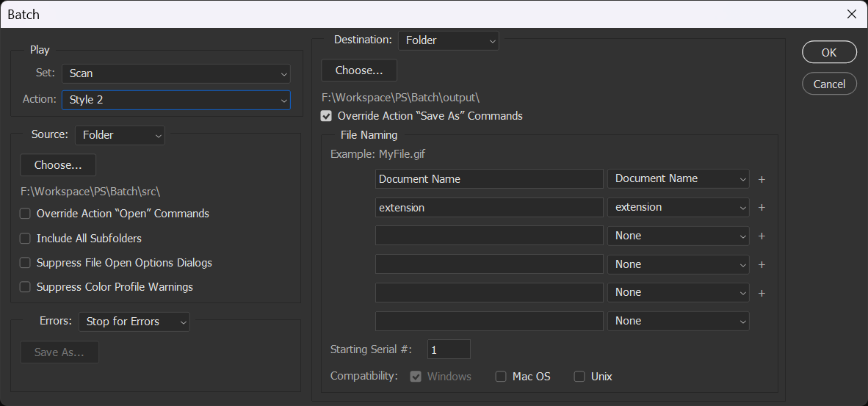Screen dimensions: 868x406
Task: Enable Suppress File Open Options Dialogs
Action: point(25,263)
